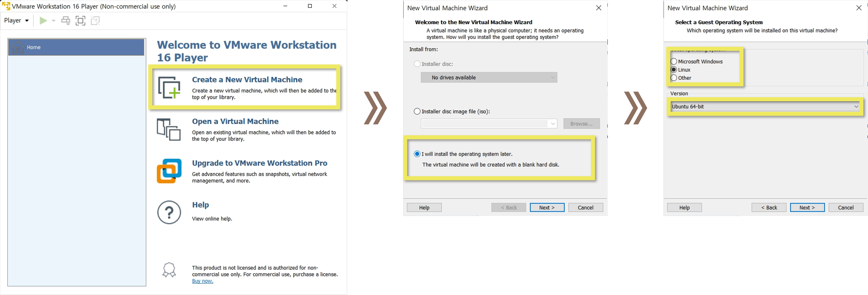The height and width of the screenshot is (295, 868).
Task: Close the Welcome wizard with X
Action: coord(599,8)
